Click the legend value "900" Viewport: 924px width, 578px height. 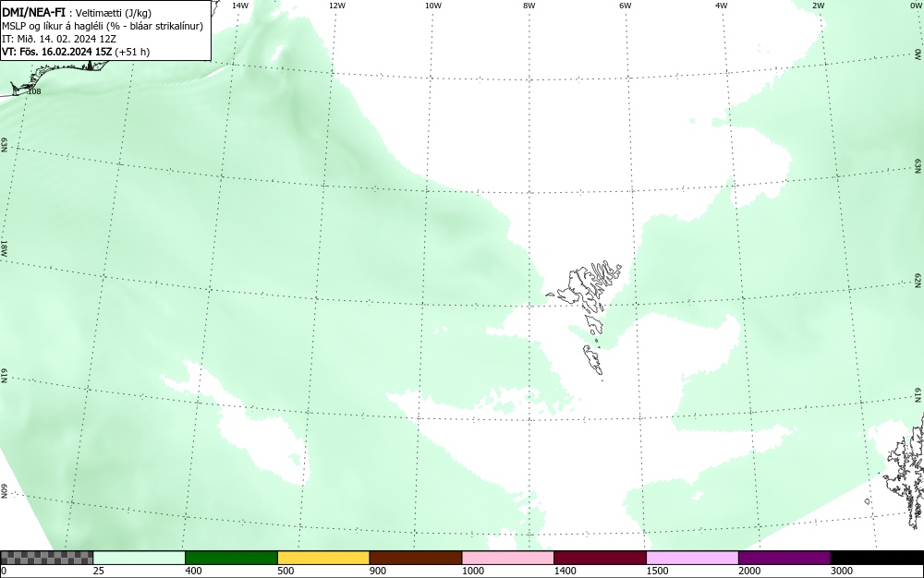click(378, 571)
